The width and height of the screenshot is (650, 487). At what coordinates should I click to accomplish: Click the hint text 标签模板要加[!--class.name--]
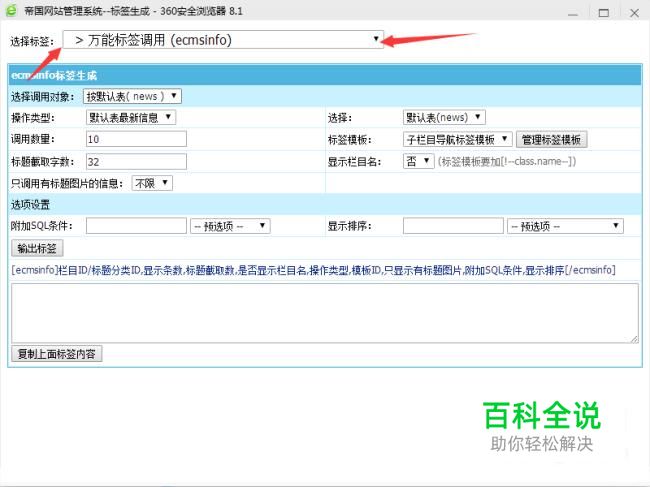tap(507, 162)
